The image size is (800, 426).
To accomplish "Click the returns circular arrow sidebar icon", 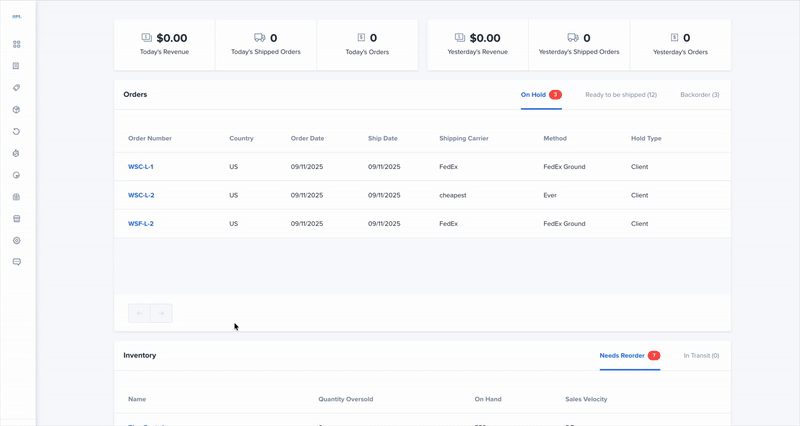I will click(x=16, y=131).
